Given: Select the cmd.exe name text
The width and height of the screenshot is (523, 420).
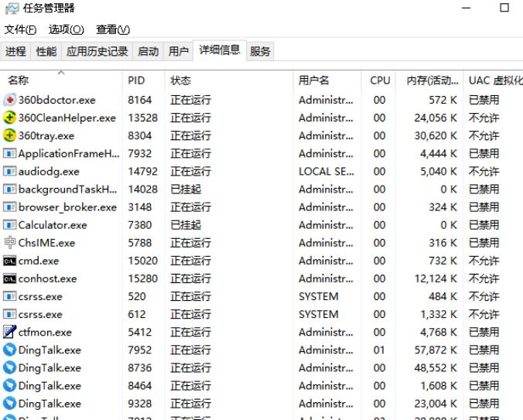Looking at the screenshot, I should pyautogui.click(x=39, y=261).
